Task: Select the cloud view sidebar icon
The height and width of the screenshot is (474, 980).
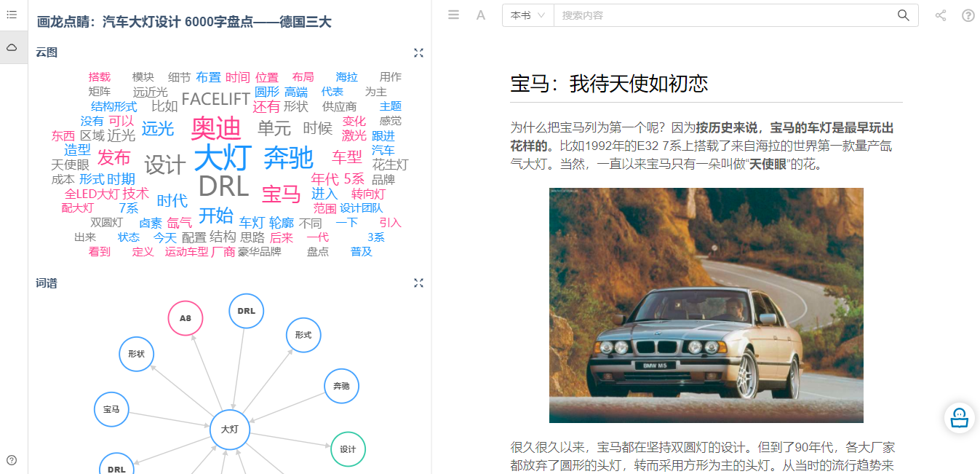Action: (12, 47)
